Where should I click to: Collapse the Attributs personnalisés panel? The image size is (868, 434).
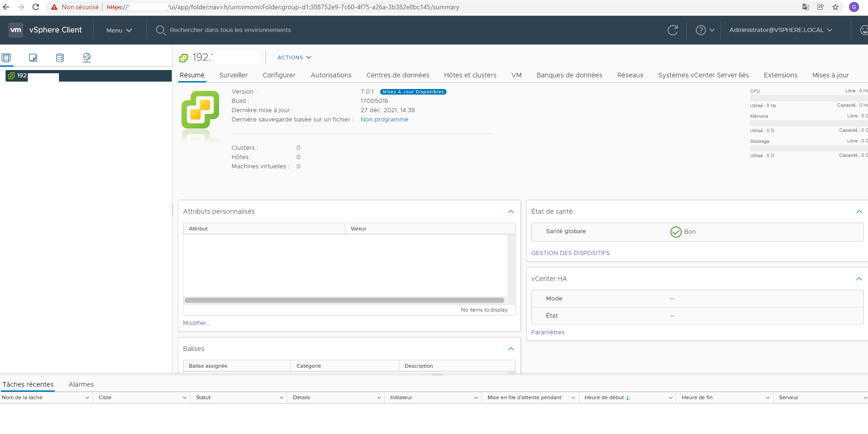point(511,212)
